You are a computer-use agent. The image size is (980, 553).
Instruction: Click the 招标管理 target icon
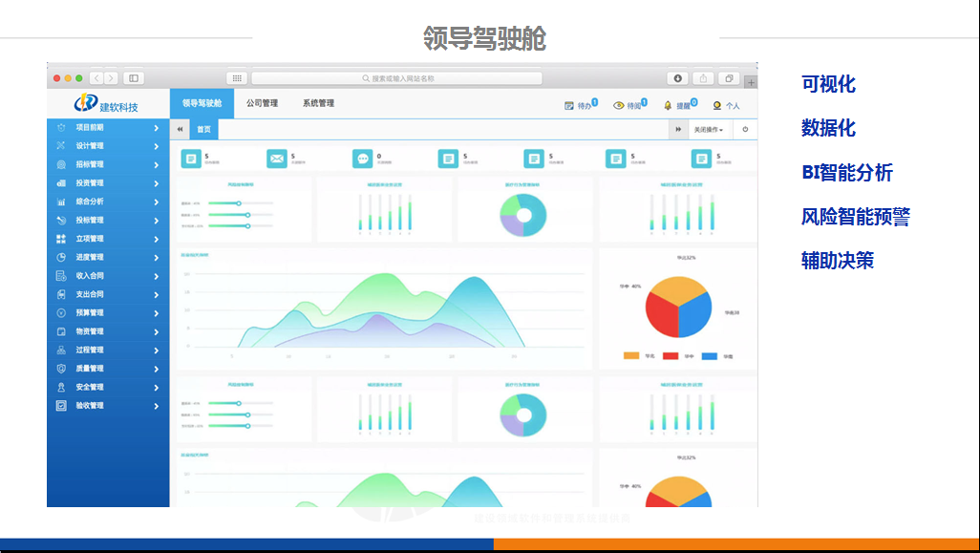[x=61, y=164]
